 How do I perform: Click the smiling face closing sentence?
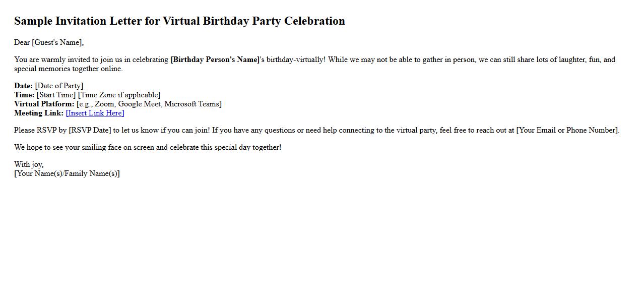[x=148, y=147]
